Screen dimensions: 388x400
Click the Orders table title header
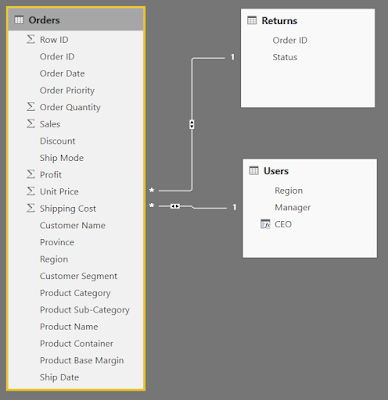[x=76, y=20]
